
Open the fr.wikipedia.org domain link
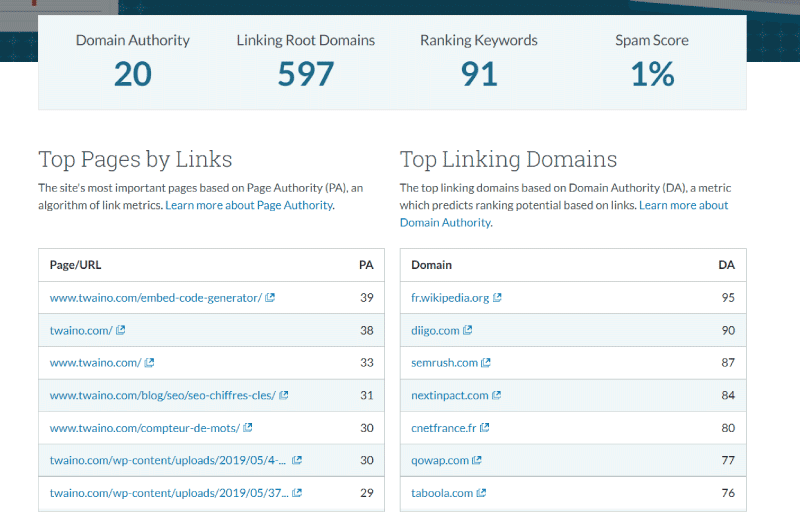click(450, 297)
